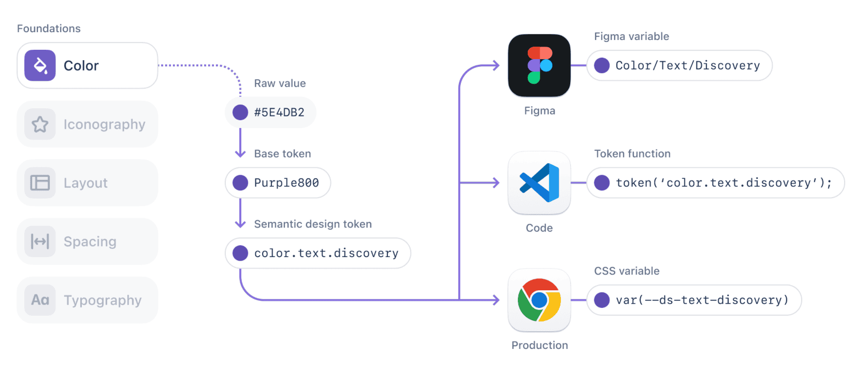This screenshot has width=868, height=366.
Task: Click the Iconography star icon
Action: 40,124
